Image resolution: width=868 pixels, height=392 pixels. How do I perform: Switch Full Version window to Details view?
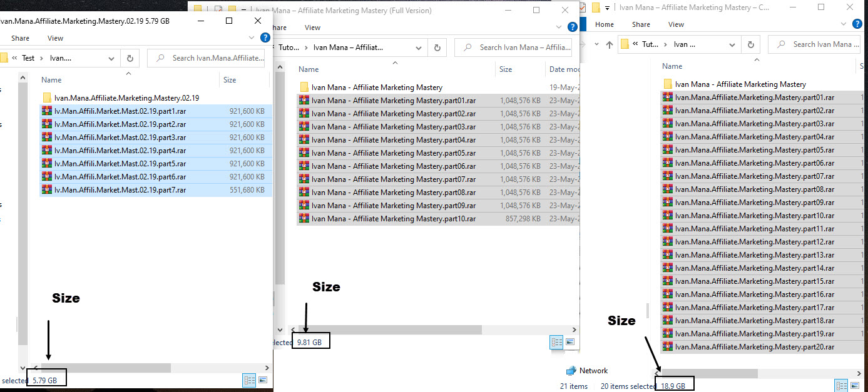point(556,342)
